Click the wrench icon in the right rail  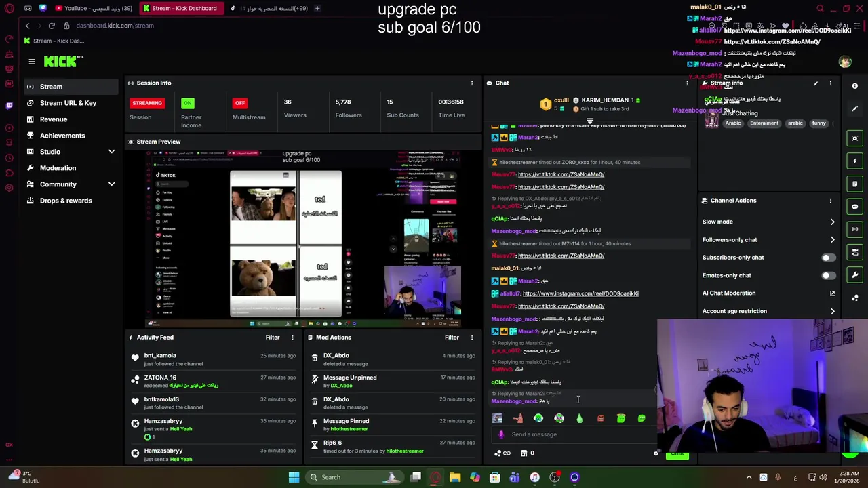coord(854,274)
